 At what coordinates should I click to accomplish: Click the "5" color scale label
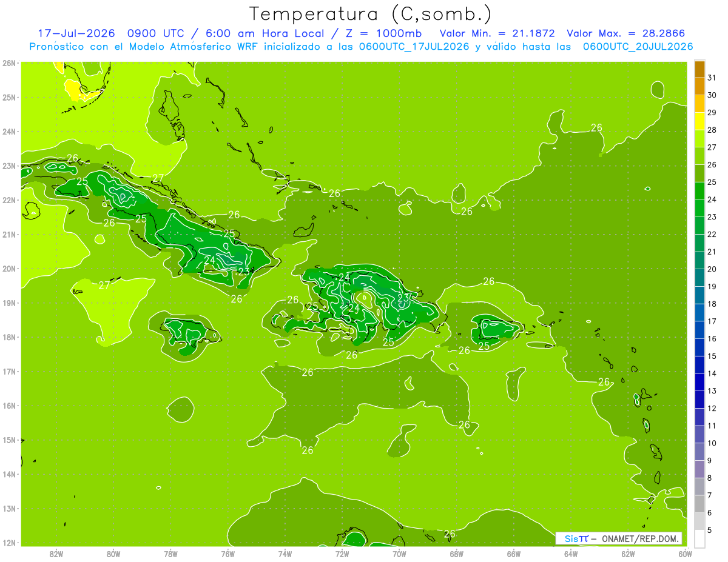(710, 530)
